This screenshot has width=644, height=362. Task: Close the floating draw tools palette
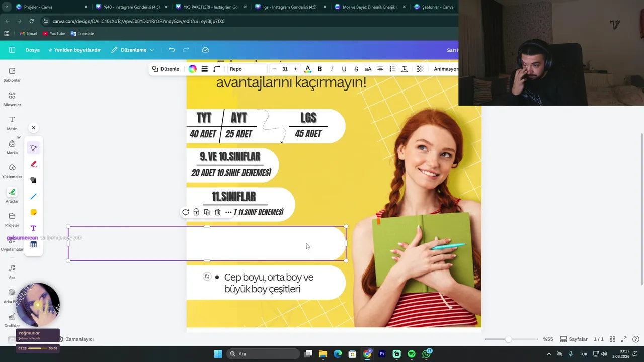pyautogui.click(x=34, y=128)
